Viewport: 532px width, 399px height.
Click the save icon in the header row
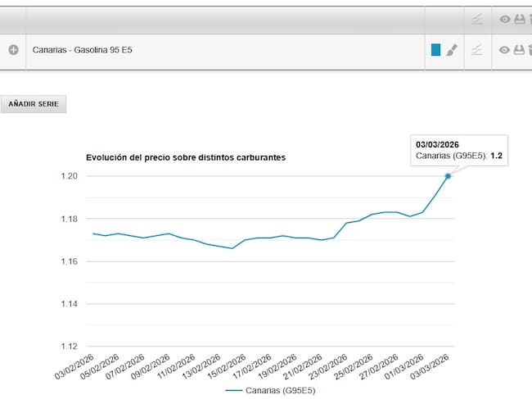coord(518,19)
